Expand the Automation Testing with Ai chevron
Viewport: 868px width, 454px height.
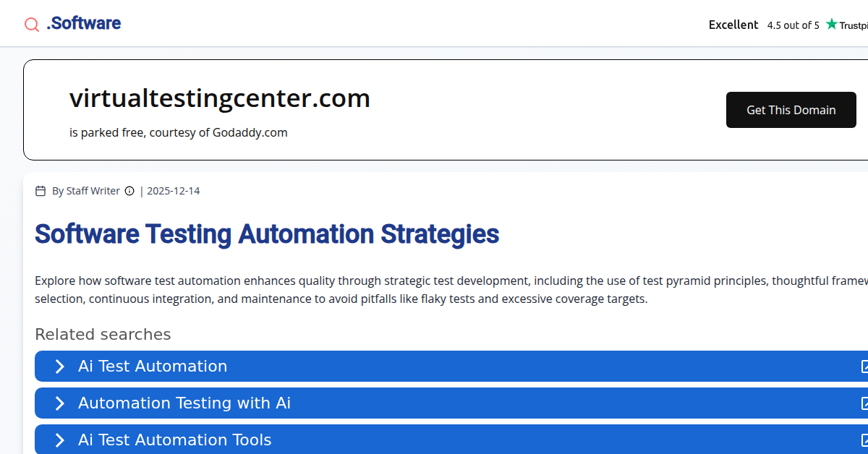point(60,403)
